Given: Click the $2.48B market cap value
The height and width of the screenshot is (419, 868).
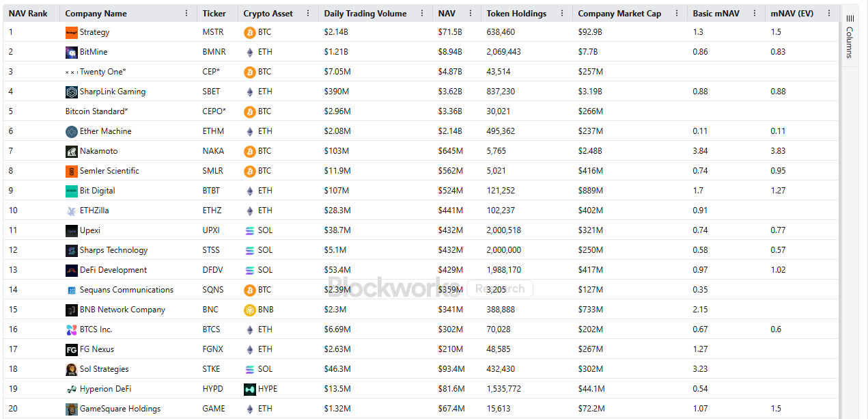Looking at the screenshot, I should (x=590, y=151).
